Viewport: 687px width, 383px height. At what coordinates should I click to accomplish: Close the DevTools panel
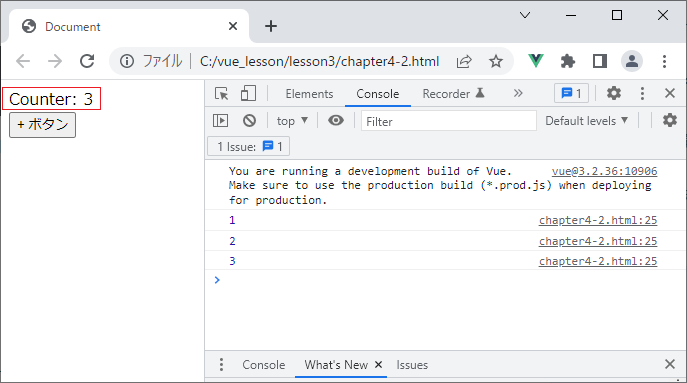point(670,93)
